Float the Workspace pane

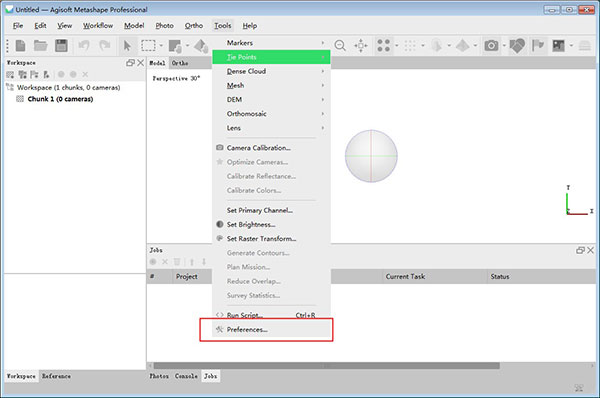[x=130, y=63]
